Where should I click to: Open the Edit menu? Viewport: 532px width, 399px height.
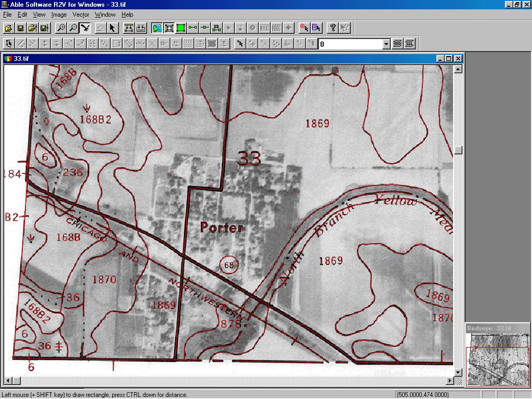(x=22, y=15)
